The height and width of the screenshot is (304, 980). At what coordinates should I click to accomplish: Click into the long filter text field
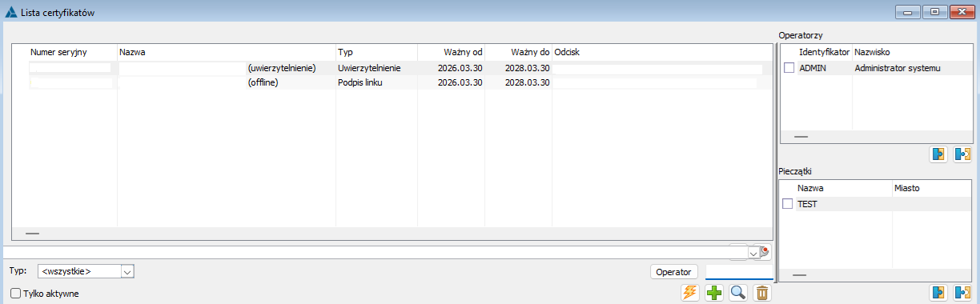click(x=376, y=253)
